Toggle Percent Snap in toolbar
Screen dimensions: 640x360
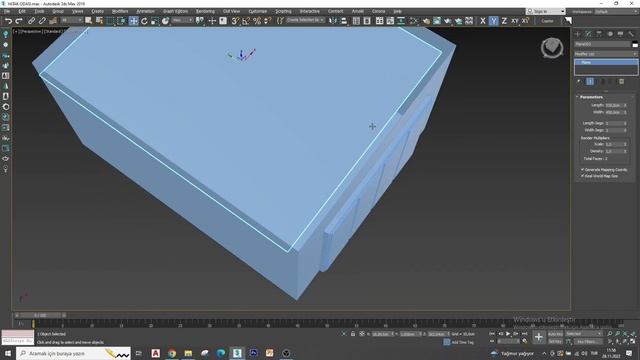[x=257, y=21]
